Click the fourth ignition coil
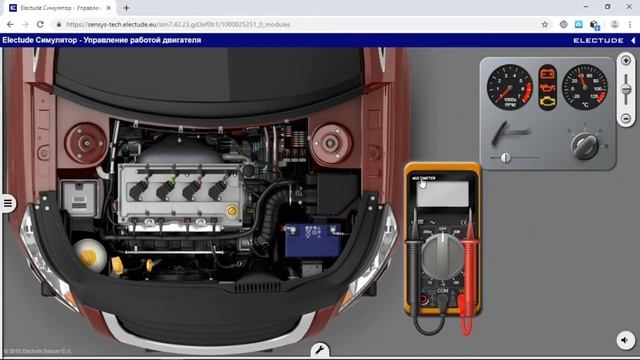Screen dimensions: 640x360 coord(218,189)
